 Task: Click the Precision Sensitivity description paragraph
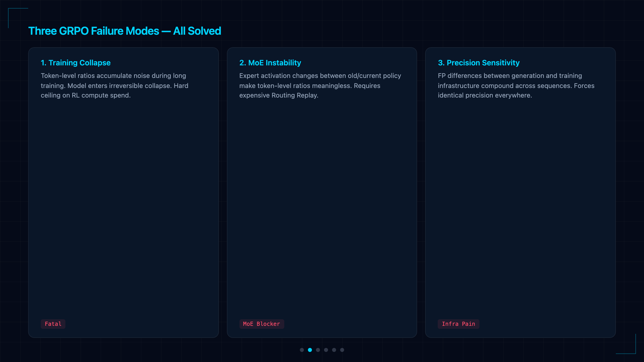tap(516, 85)
